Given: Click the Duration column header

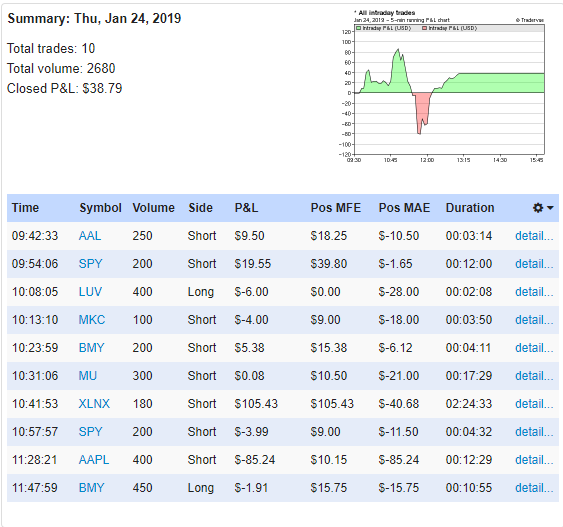Looking at the screenshot, I should click(470, 207).
